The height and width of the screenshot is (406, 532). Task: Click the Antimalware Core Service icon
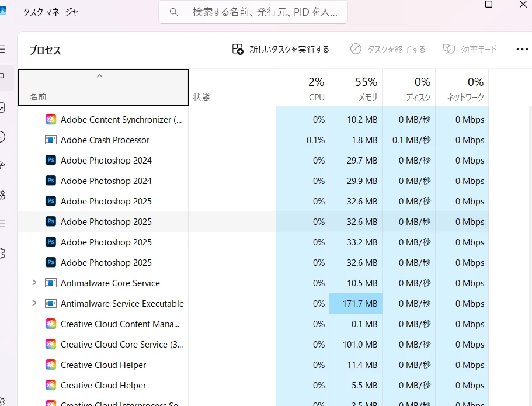[51, 283]
